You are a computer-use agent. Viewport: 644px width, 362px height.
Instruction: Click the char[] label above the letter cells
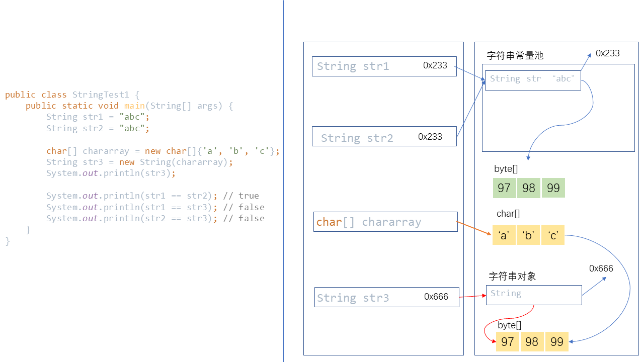(x=508, y=214)
